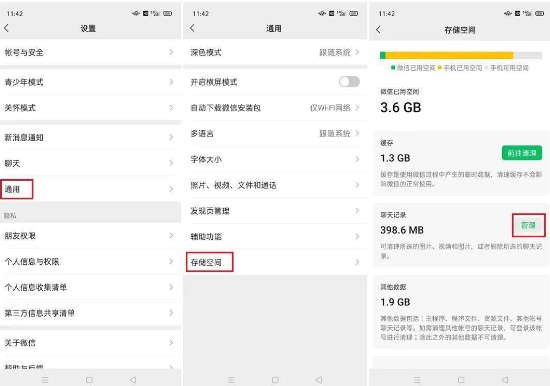
Task: Tap the green 前往清理 cache button
Action: tap(522, 153)
